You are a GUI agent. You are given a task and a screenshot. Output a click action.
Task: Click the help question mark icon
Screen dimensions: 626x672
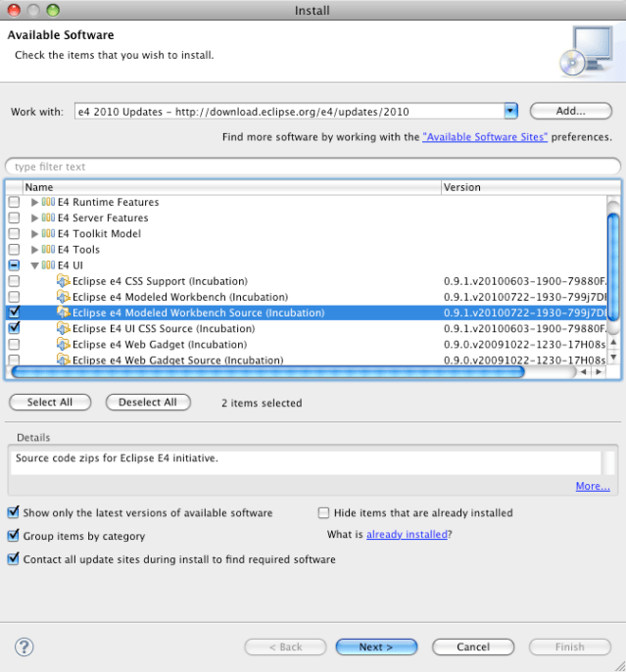(x=24, y=647)
